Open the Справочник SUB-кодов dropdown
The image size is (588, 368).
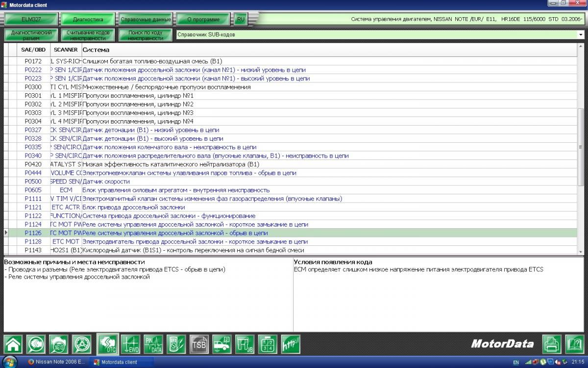click(x=380, y=35)
